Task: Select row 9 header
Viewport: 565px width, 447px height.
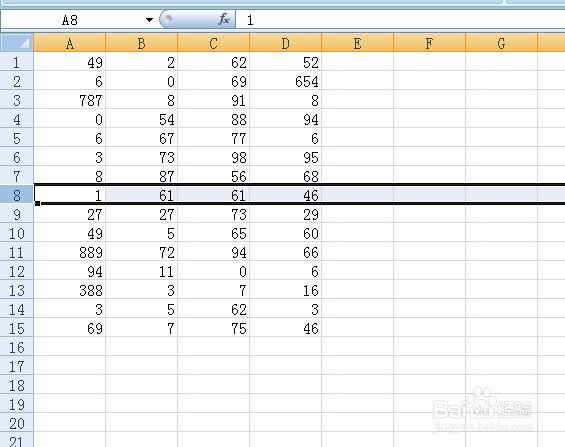Action: 17,214
